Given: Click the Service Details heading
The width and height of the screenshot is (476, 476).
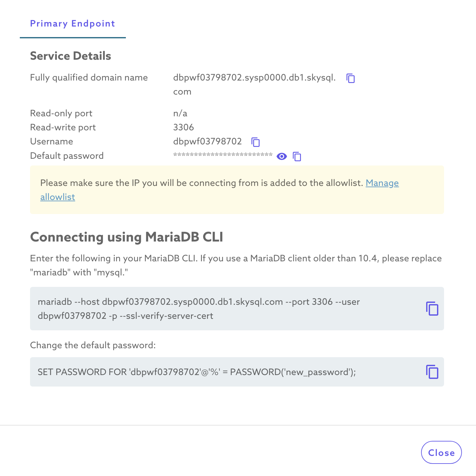Looking at the screenshot, I should coord(71,56).
